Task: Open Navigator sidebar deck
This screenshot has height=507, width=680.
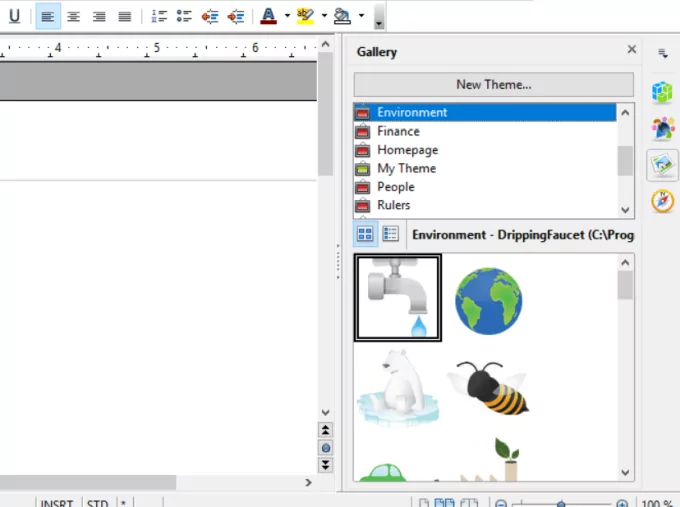Action: pyautogui.click(x=662, y=201)
